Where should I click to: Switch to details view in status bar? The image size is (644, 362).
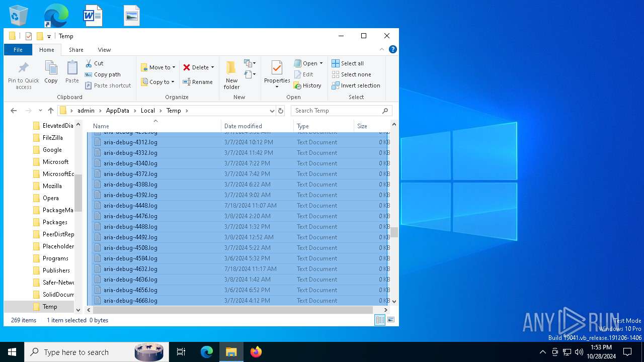click(380, 320)
